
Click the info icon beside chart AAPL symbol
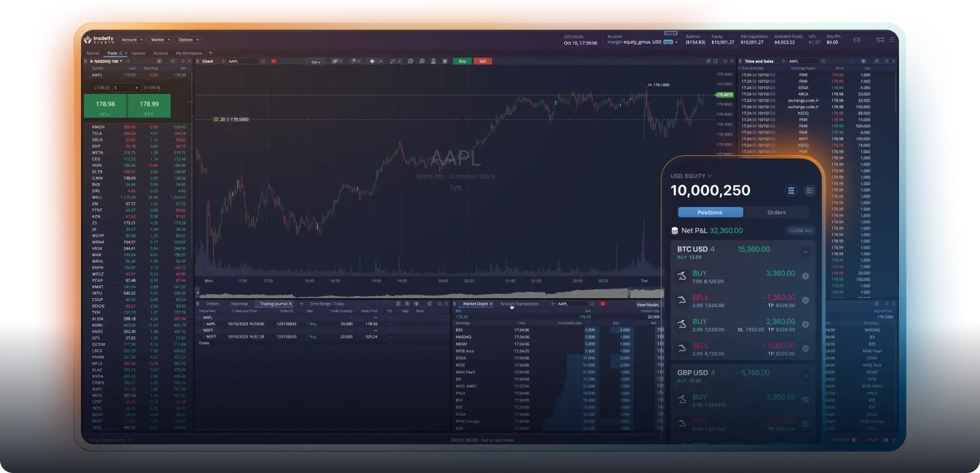coord(263,61)
